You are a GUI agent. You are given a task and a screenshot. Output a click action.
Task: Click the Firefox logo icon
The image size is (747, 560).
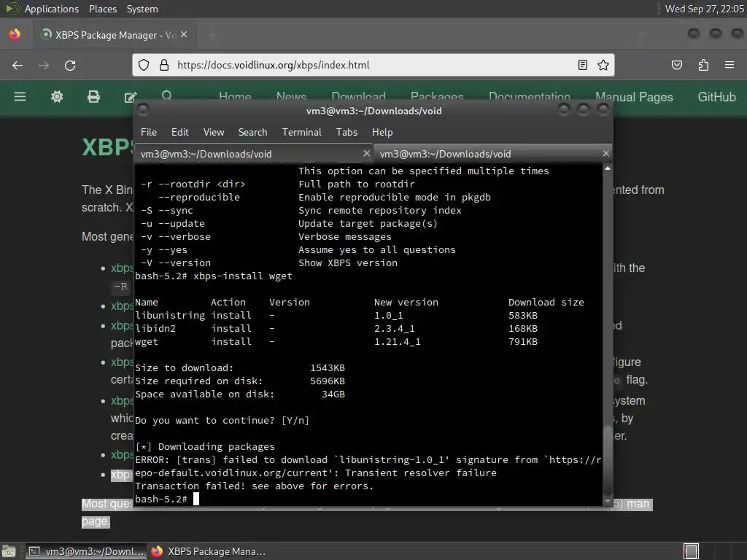click(x=15, y=35)
